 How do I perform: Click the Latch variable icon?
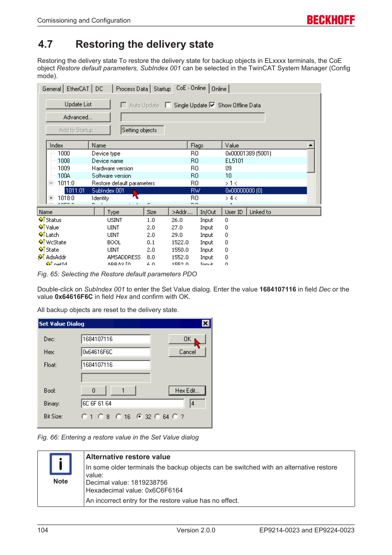click(42, 235)
